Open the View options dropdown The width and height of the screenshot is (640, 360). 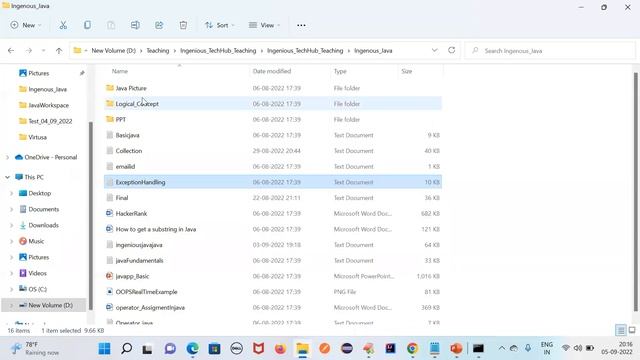[264, 25]
